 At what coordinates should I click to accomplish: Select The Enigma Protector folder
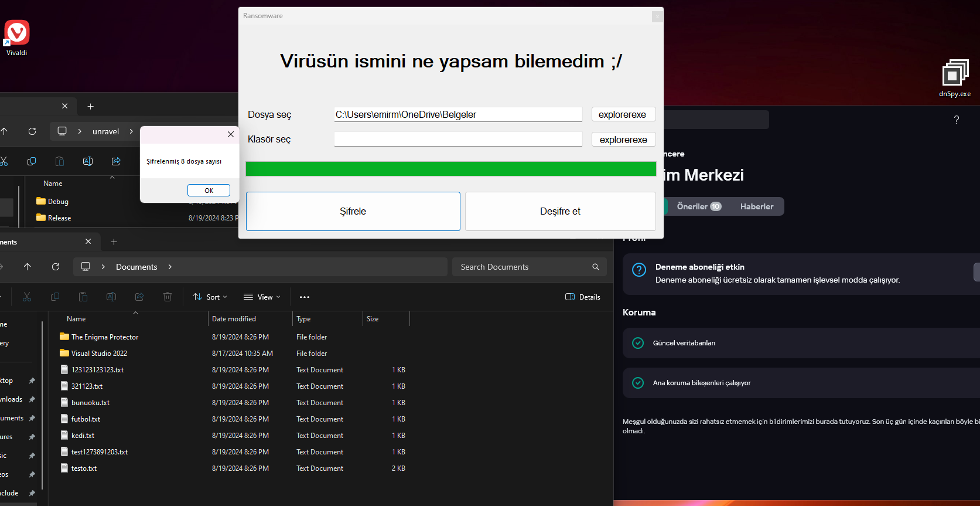click(105, 337)
